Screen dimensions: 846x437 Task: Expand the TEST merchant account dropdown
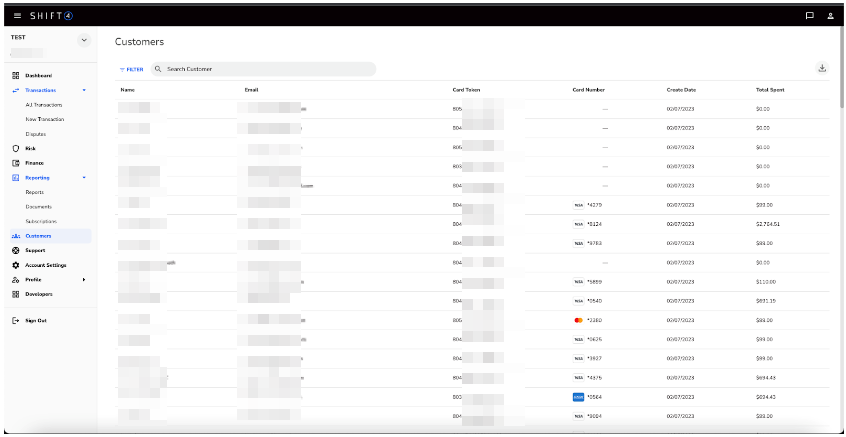pyautogui.click(x=84, y=41)
